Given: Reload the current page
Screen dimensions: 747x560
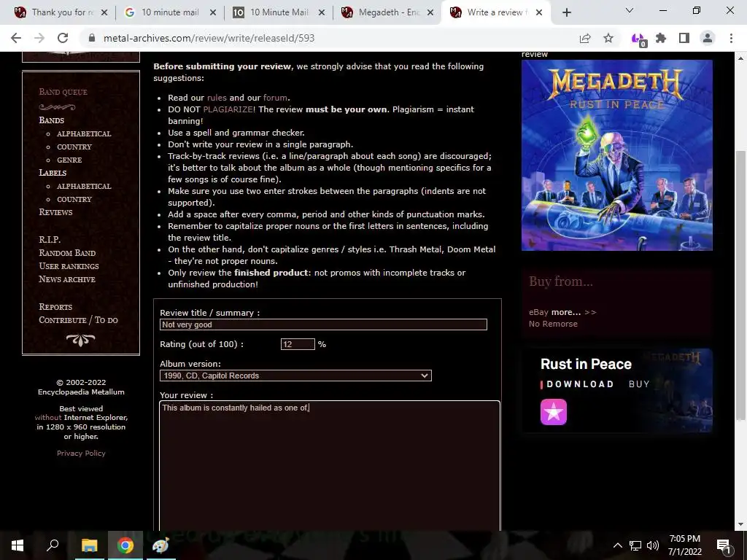Looking at the screenshot, I should click(63, 38).
